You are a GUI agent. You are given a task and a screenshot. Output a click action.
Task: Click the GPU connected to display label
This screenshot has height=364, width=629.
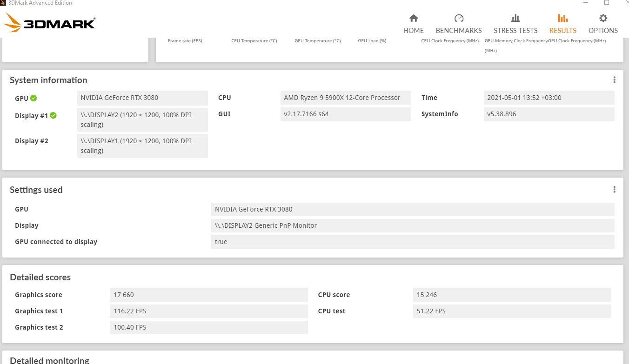click(56, 242)
